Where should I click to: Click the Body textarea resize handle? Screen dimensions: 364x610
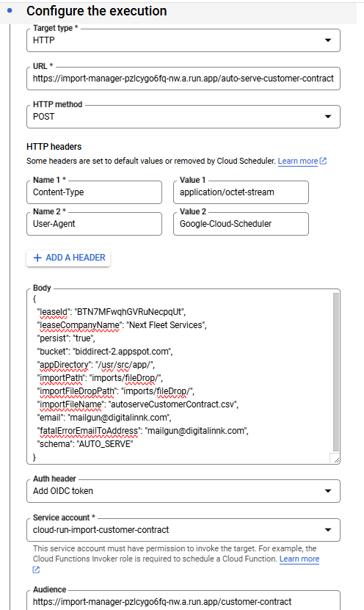pyautogui.click(x=336, y=460)
